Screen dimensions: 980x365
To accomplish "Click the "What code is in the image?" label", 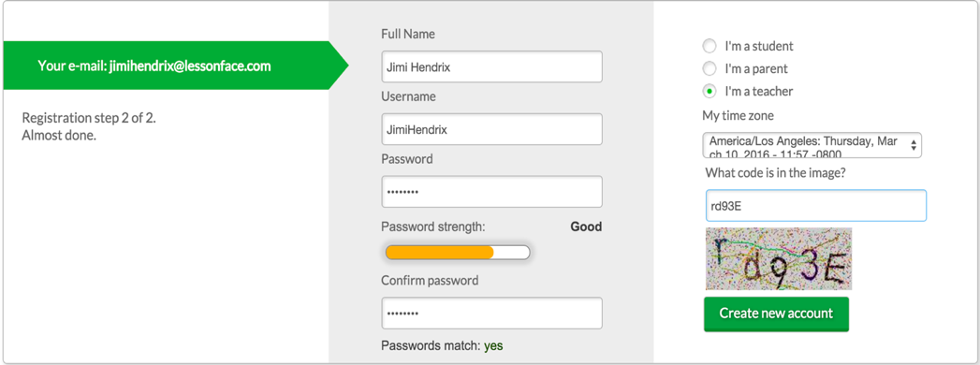I will tap(776, 172).
